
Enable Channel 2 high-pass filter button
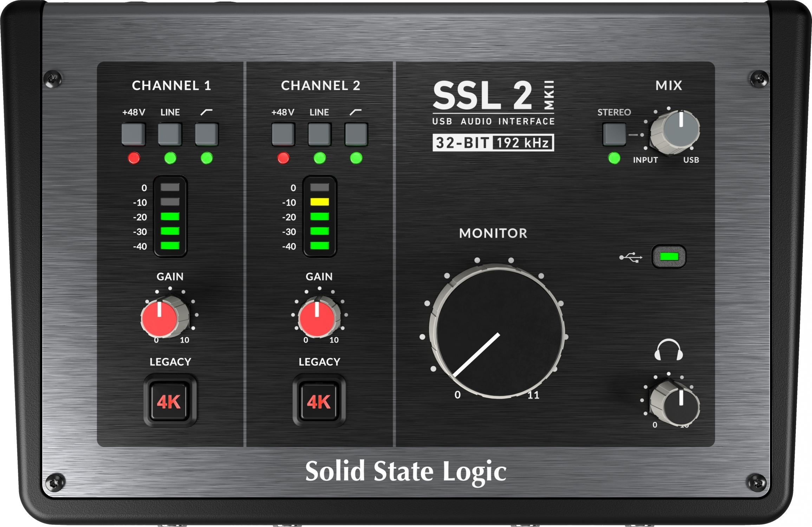click(356, 134)
